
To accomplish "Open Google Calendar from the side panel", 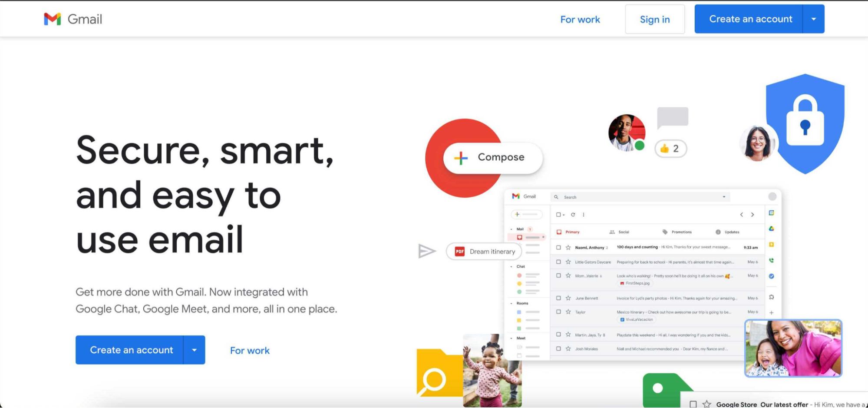I will click(772, 213).
